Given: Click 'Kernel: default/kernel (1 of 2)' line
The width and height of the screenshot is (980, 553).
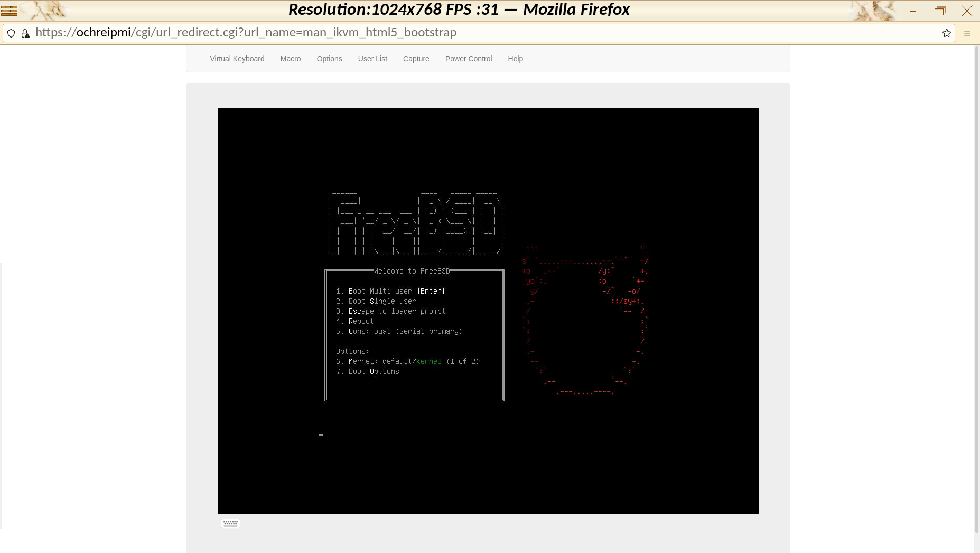Looking at the screenshot, I should tap(407, 361).
